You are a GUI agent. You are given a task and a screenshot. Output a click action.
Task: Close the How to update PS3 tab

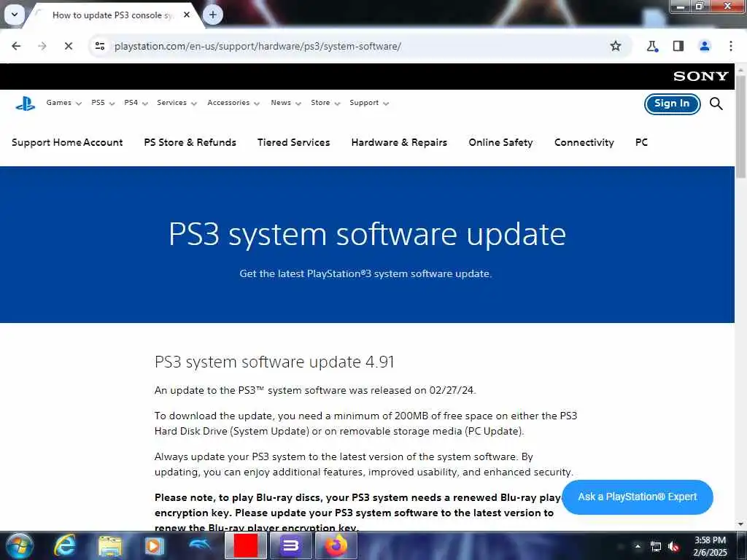(x=187, y=15)
